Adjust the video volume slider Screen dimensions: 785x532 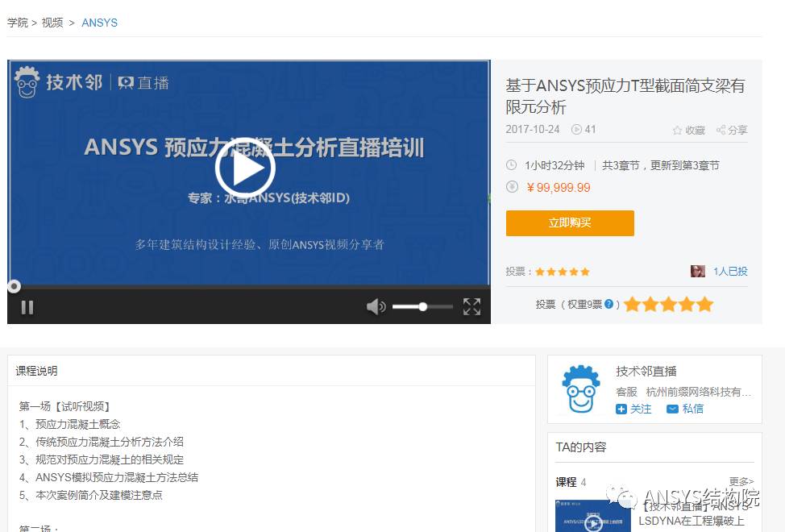point(422,306)
